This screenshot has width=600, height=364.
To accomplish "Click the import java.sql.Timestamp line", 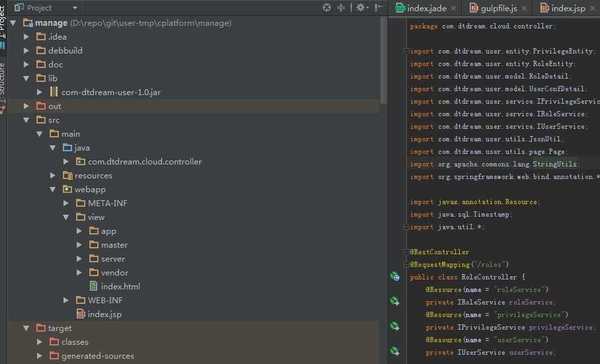I will [460, 214].
